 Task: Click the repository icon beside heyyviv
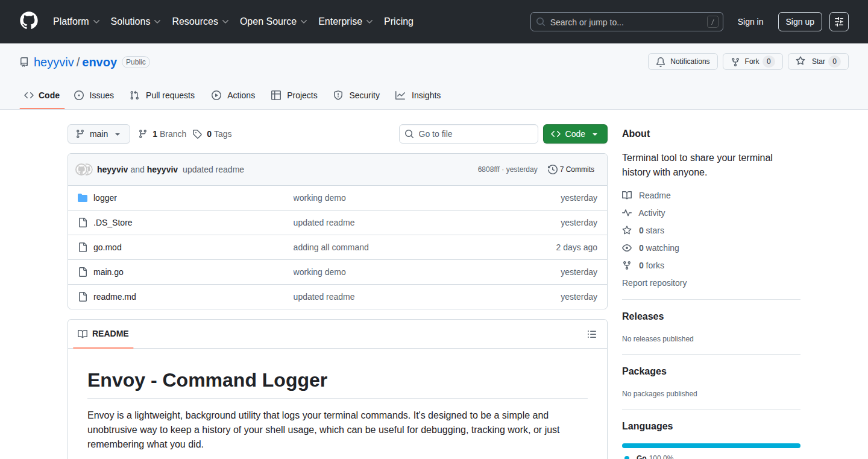tap(24, 62)
